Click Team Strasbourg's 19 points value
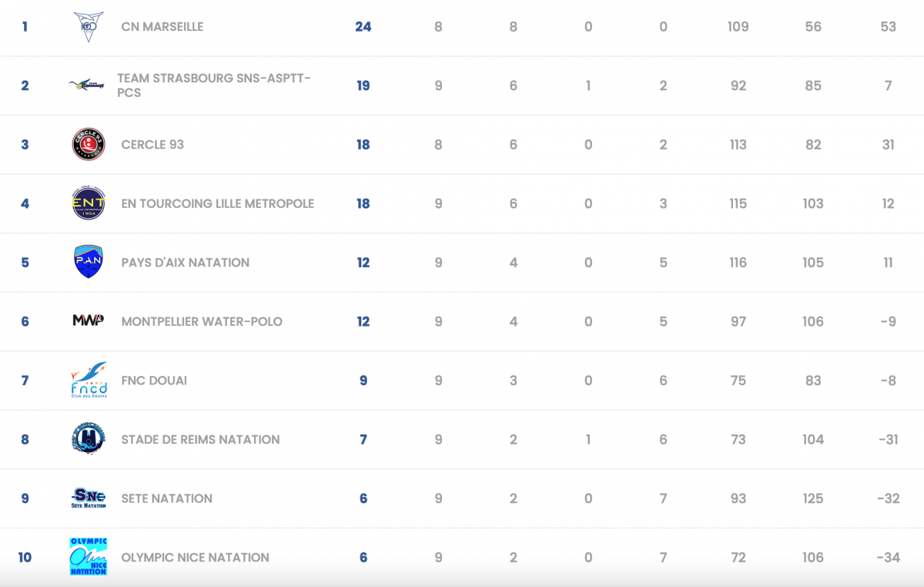 coord(363,86)
